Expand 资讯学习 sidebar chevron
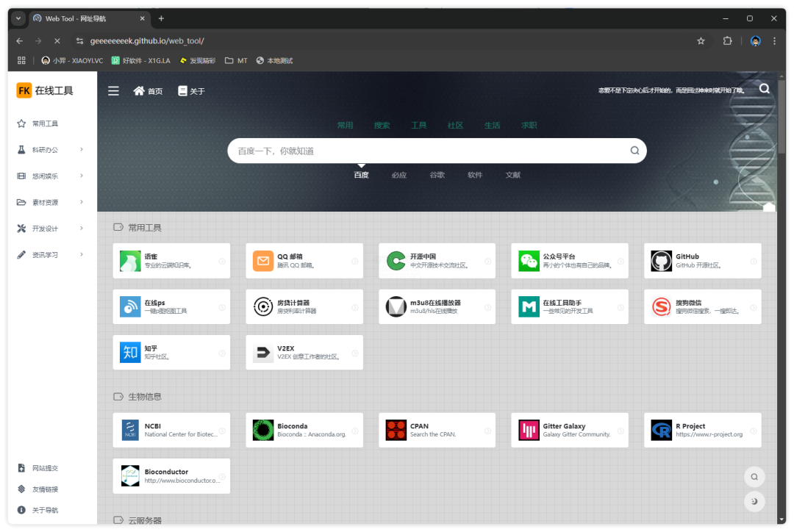Screen dimensions: 794x532 tap(82, 255)
